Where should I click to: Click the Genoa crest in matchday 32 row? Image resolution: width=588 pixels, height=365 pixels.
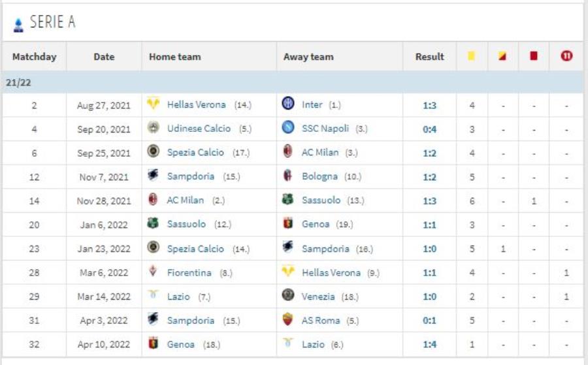point(153,343)
